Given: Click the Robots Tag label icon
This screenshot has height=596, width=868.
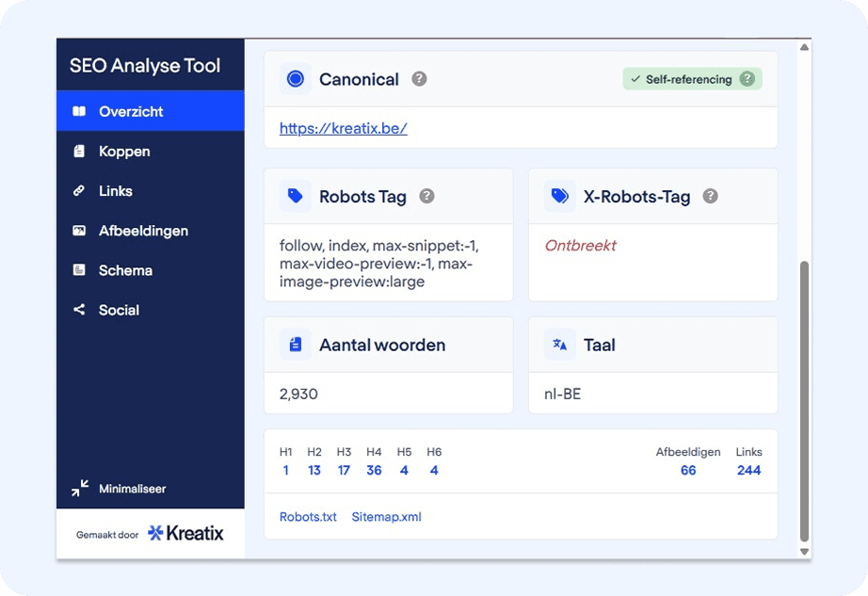Looking at the screenshot, I should click(x=296, y=197).
